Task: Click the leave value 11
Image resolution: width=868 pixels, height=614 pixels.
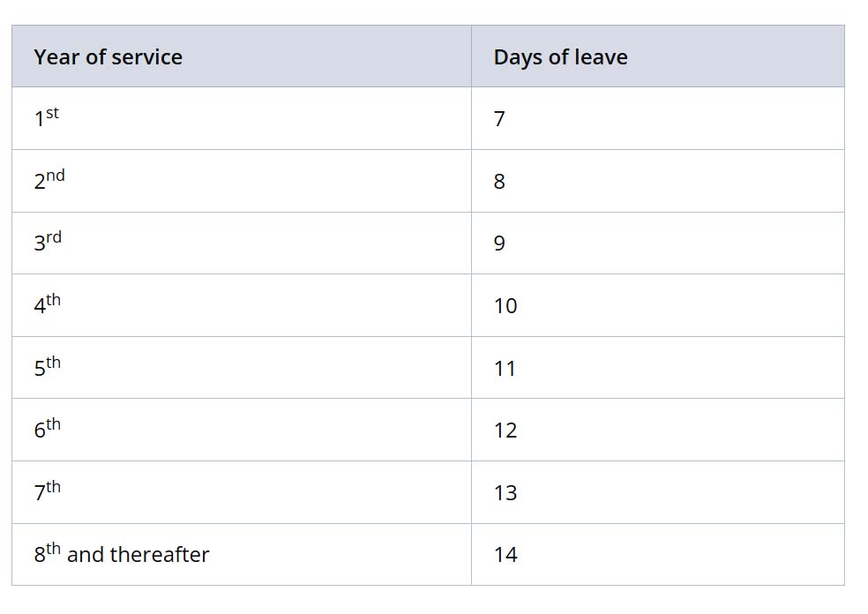Action: click(x=505, y=368)
